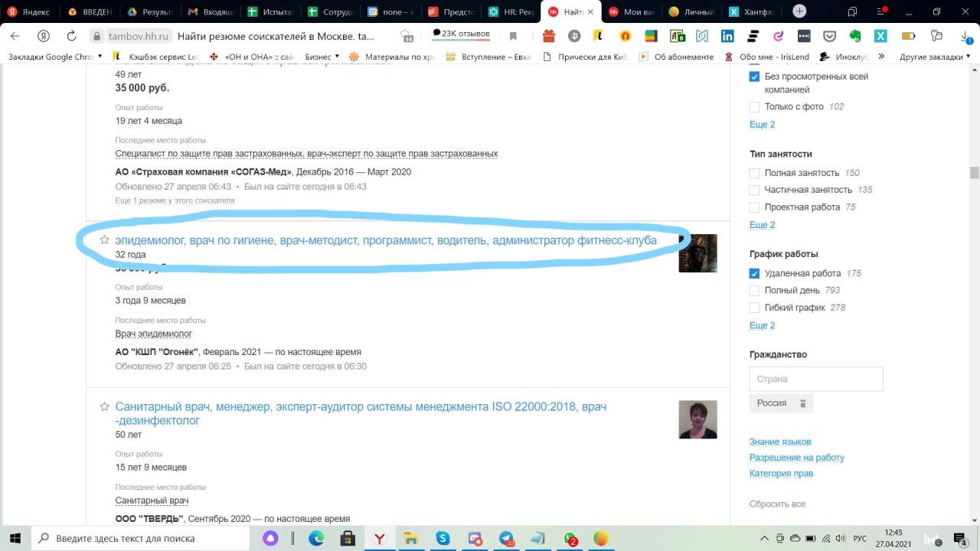Viewport: 980px width, 551px height.
Task: Open Санитарный врач, менеджер resume link
Action: click(x=361, y=413)
